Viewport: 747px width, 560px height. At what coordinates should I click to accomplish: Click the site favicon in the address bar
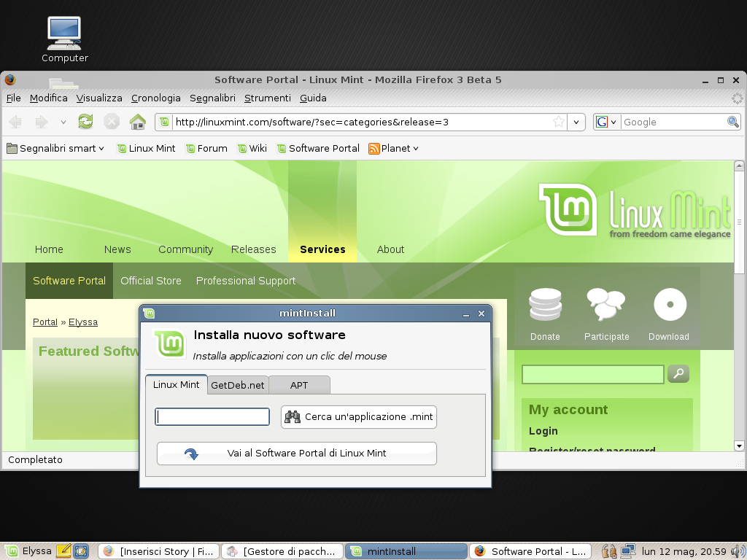point(164,122)
